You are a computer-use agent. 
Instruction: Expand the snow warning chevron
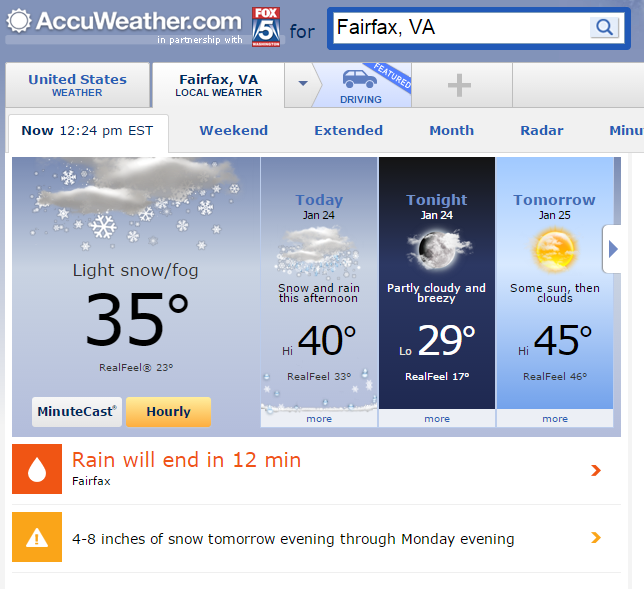tap(596, 537)
